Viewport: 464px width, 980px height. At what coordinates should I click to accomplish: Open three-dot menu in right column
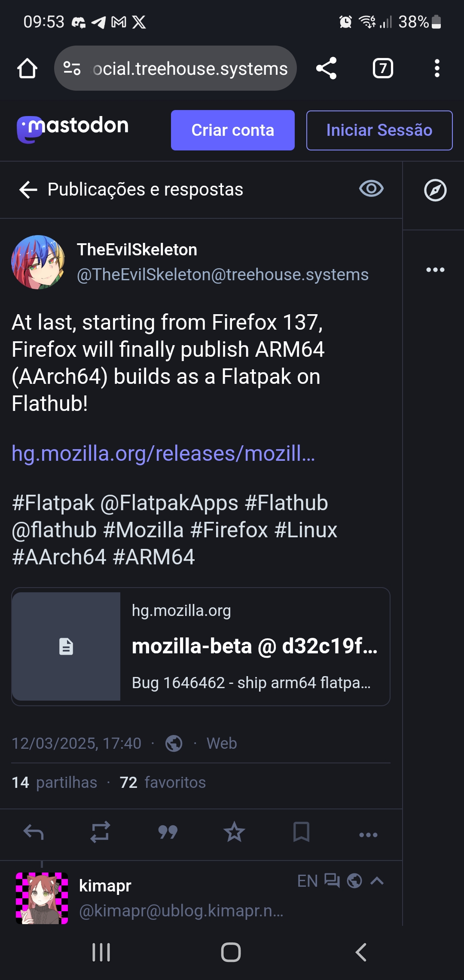point(435,270)
